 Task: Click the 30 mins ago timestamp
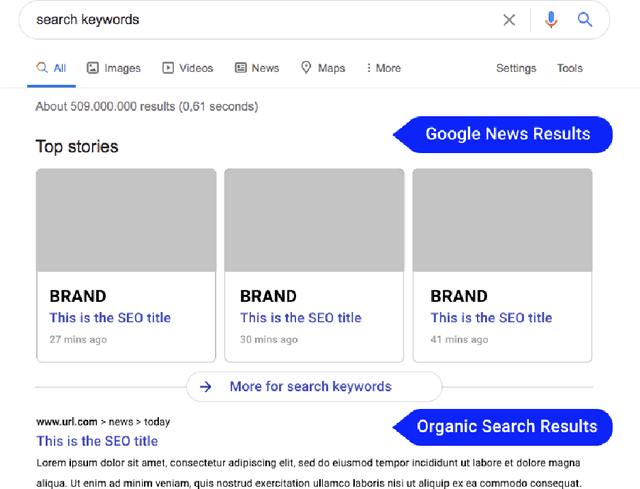[x=269, y=340]
